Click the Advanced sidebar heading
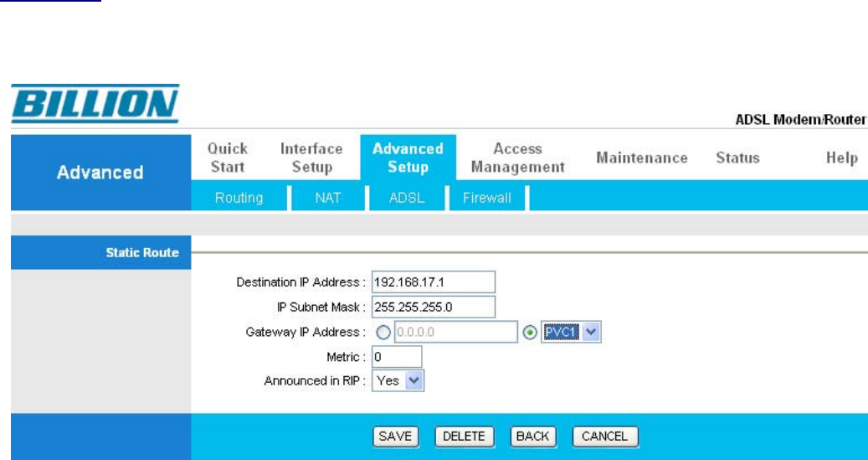868x460 pixels. click(x=100, y=173)
